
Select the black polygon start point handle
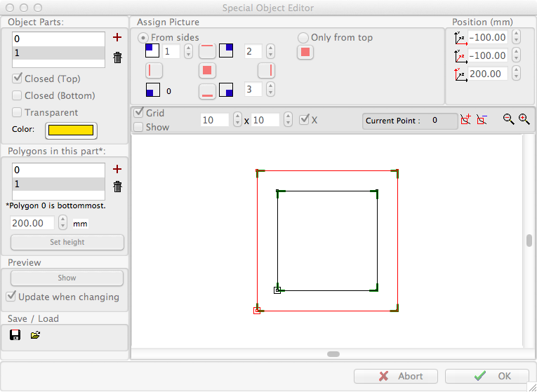pos(277,290)
